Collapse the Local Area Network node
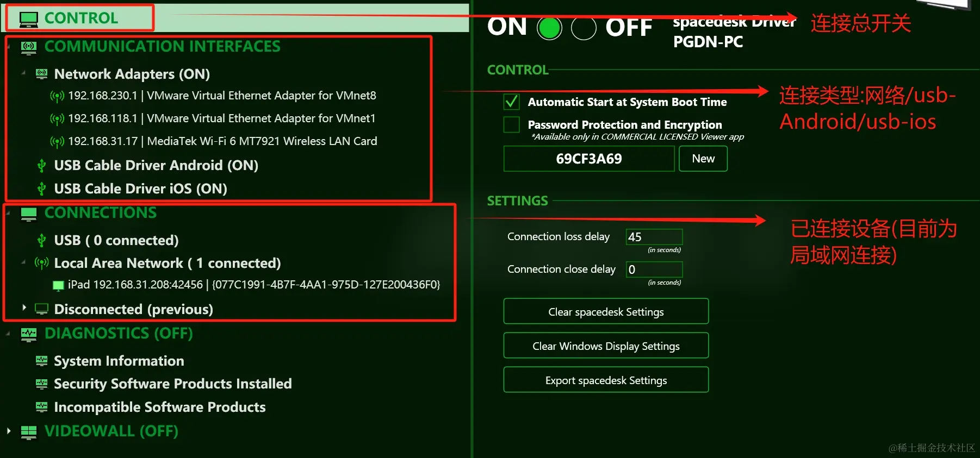980x458 pixels. click(x=23, y=262)
